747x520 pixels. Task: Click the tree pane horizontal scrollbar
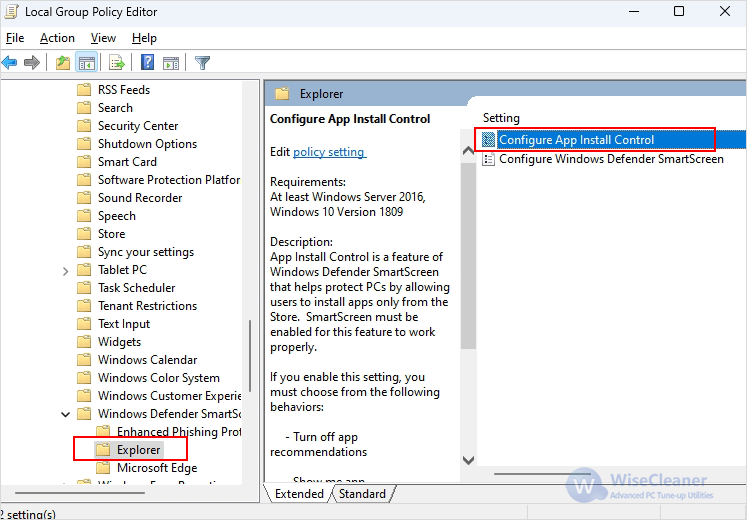pyautogui.click(x=80, y=493)
